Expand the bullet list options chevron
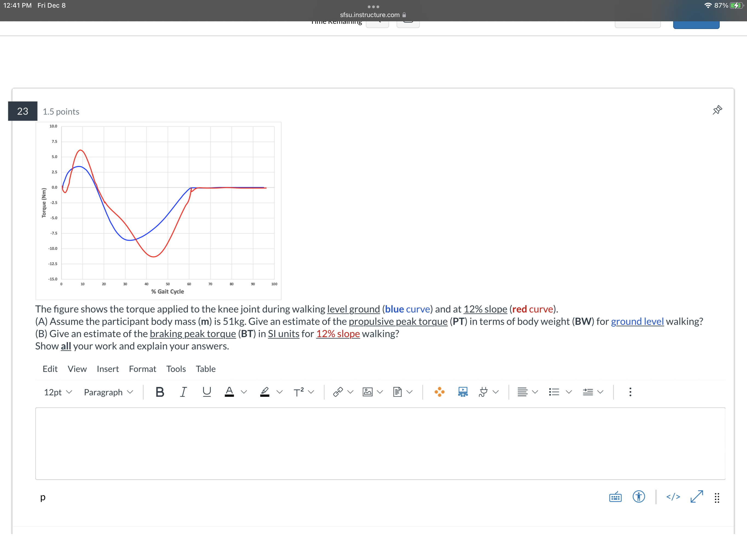747x560 pixels. coord(568,392)
